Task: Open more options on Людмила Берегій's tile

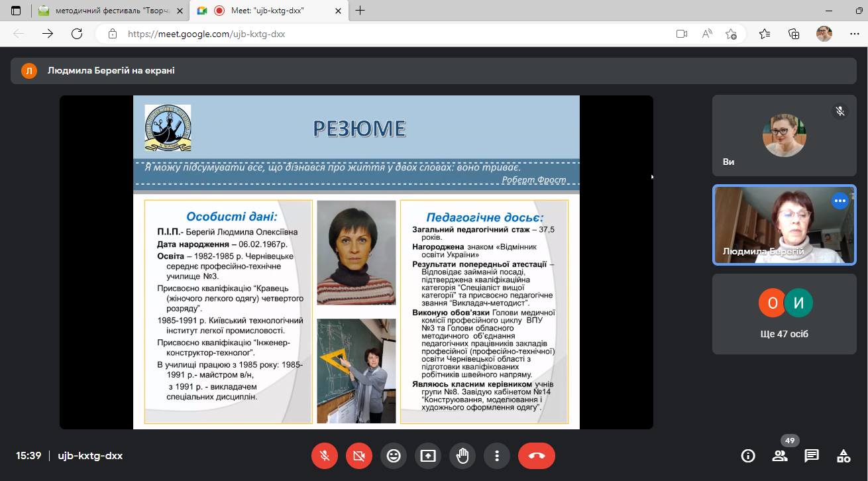Action: (x=840, y=201)
